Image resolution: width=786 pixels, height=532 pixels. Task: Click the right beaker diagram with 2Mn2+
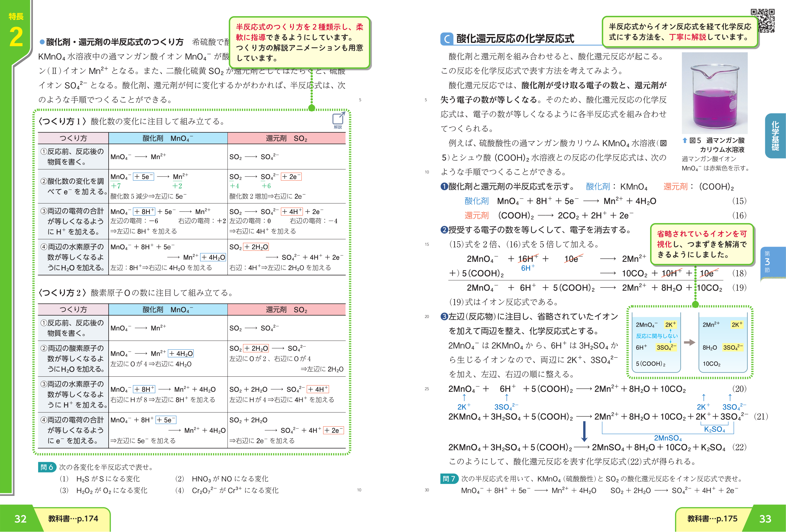coord(723,343)
